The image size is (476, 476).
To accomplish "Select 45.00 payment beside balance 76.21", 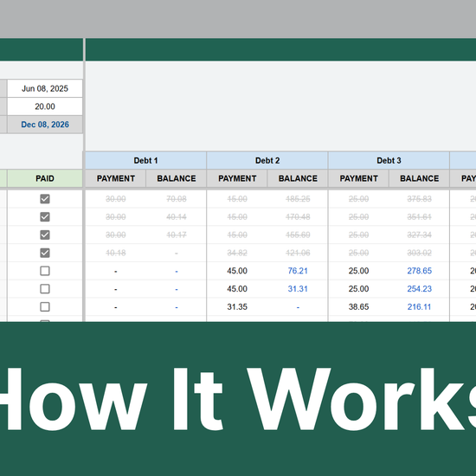I will (237, 271).
